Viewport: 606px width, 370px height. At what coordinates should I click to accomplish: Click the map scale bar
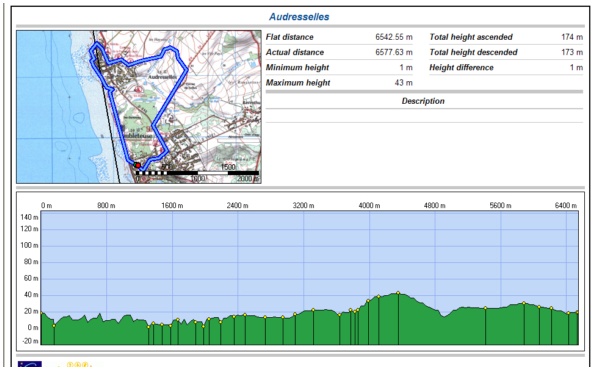(197, 173)
